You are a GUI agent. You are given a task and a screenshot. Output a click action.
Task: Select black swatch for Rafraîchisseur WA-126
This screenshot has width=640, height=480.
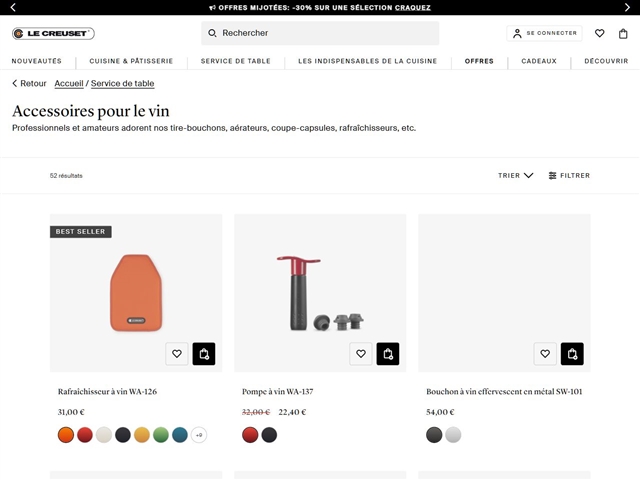pyautogui.click(x=123, y=435)
